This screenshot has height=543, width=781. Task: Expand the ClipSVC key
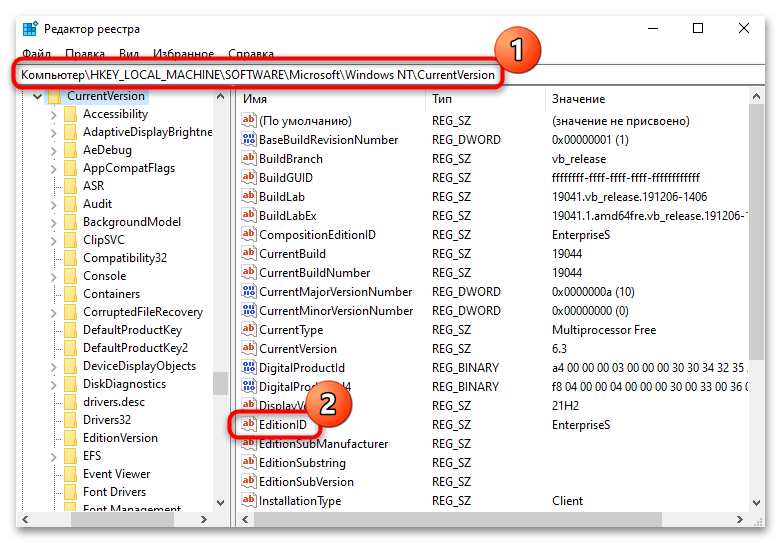pos(54,240)
